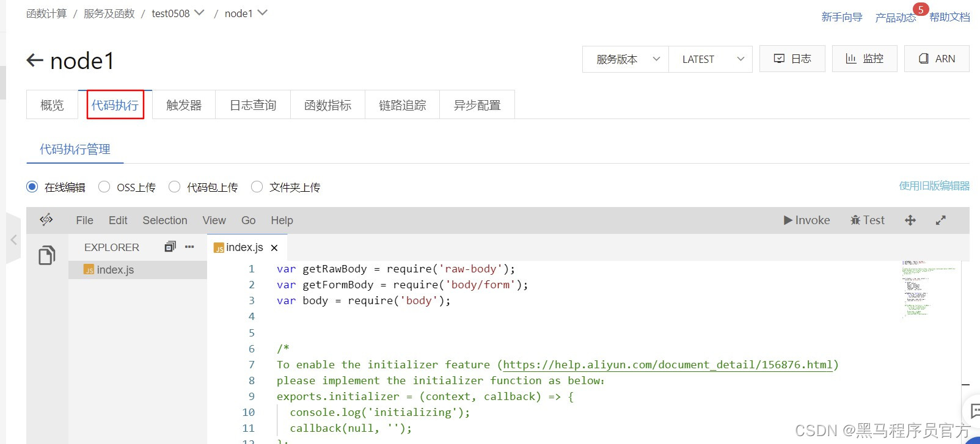Click the product news notification badge
980x444 pixels.
point(920,10)
